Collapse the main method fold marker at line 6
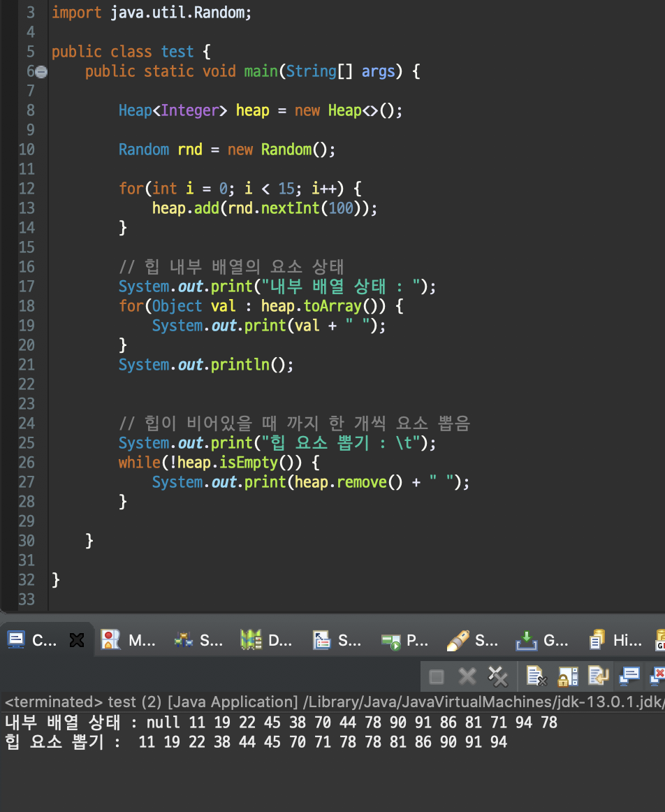The width and height of the screenshot is (665, 812). (41, 71)
